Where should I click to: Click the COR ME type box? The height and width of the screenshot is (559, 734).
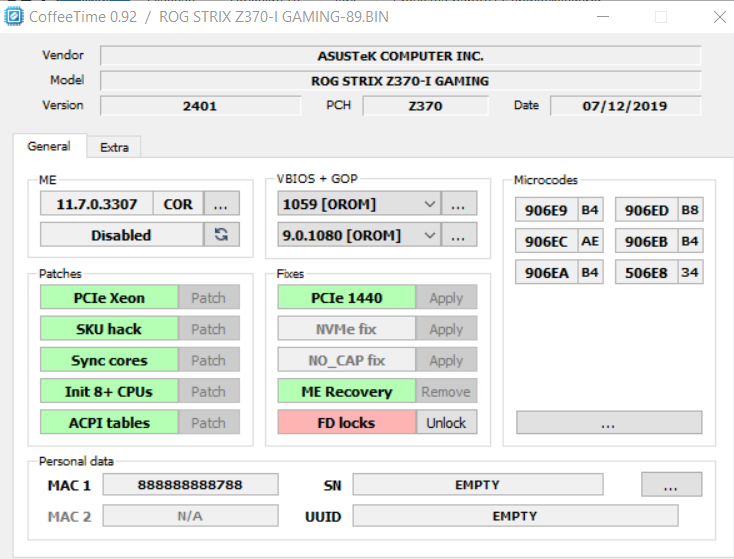coord(178,204)
